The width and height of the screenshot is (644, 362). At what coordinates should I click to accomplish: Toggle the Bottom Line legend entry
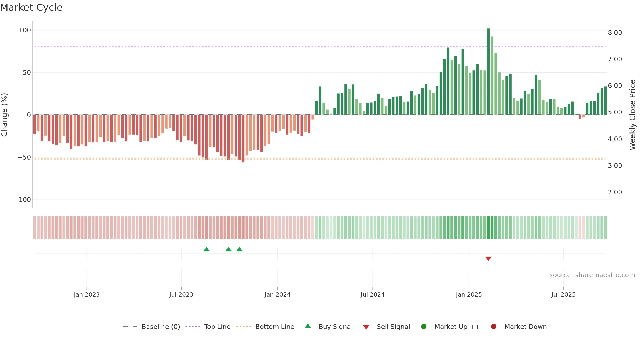tap(265, 327)
